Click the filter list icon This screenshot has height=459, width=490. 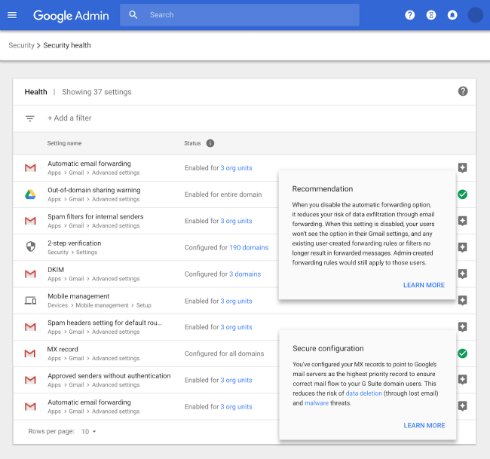pos(30,118)
